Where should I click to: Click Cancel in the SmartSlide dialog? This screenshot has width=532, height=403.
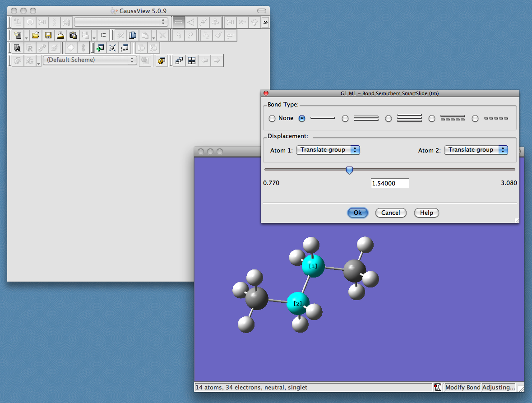tap(390, 213)
